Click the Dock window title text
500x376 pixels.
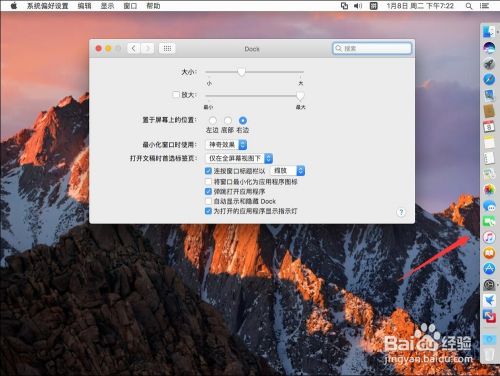pos(252,49)
